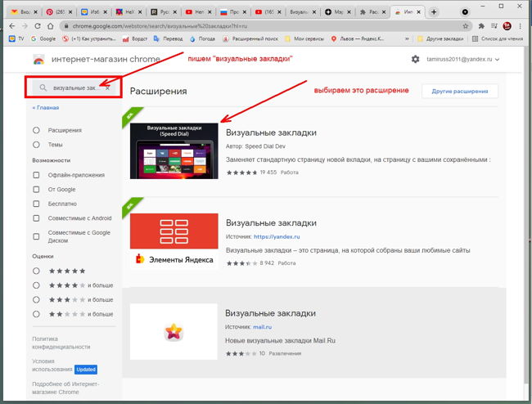Check the Бесплатно checkbox
Viewport: 532px width, 404px height.
36,204
